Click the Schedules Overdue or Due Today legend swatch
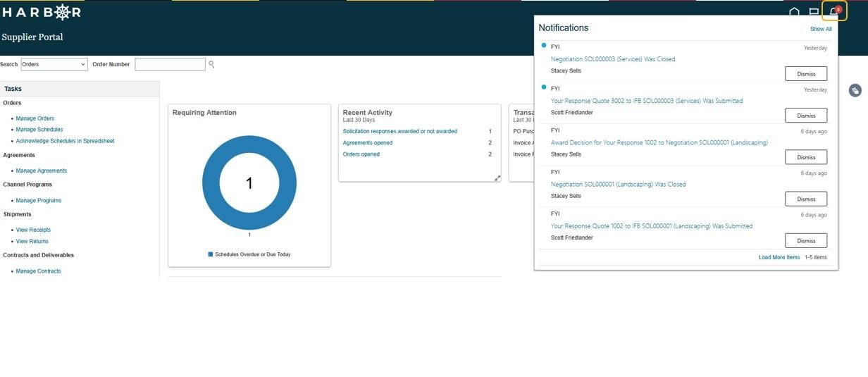Image resolution: width=868 pixels, height=377 pixels. coord(211,254)
